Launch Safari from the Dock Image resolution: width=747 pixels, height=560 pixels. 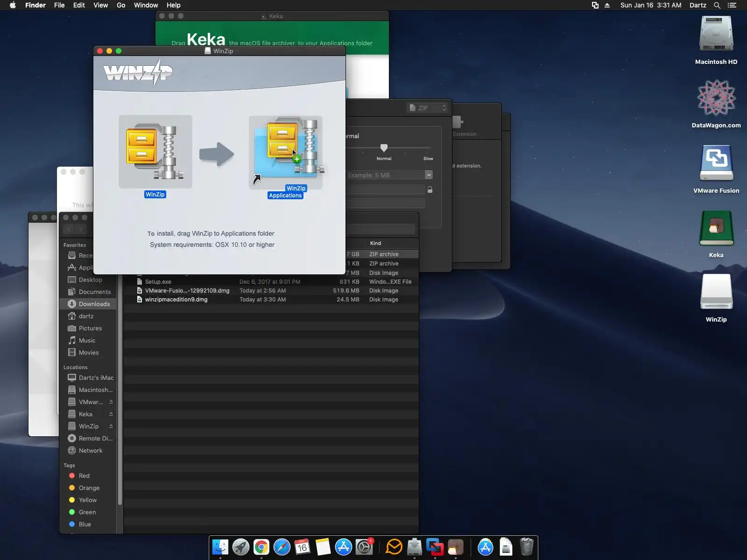282,547
